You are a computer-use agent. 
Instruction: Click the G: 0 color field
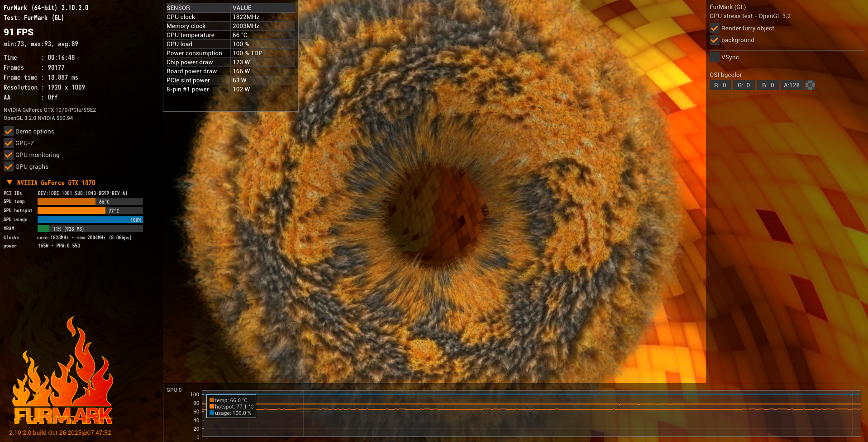pos(744,85)
